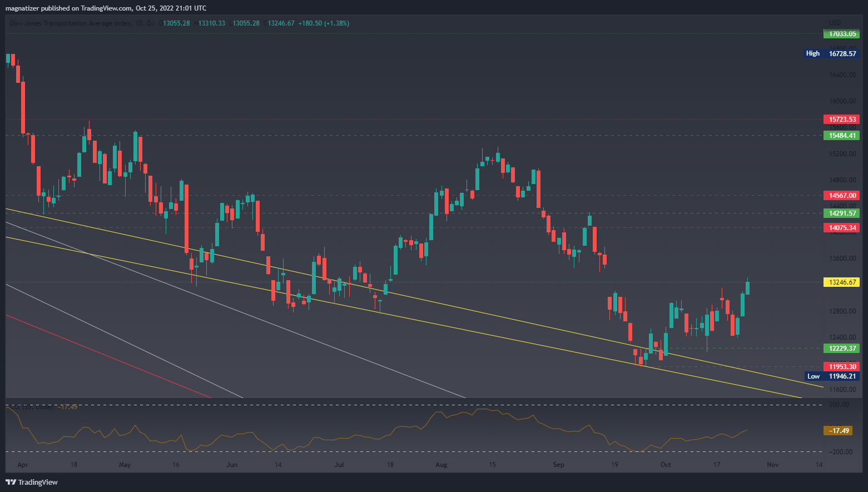Select the red 15723.53 price level label
This screenshot has width=868, height=492.
(x=841, y=120)
